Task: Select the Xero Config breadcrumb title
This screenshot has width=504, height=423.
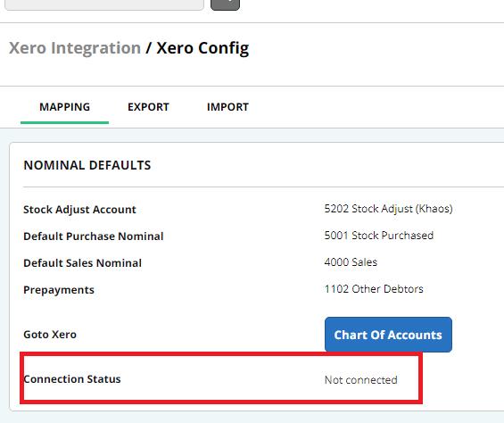Action: pos(202,48)
